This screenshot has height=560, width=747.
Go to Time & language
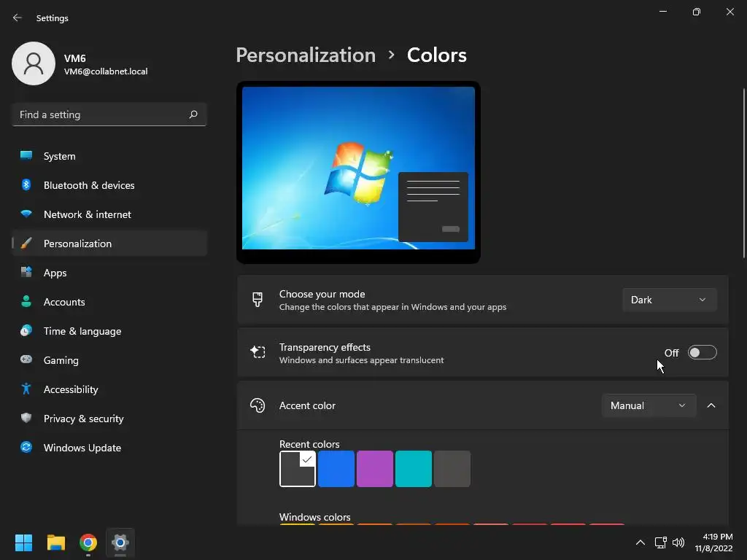(x=109, y=331)
